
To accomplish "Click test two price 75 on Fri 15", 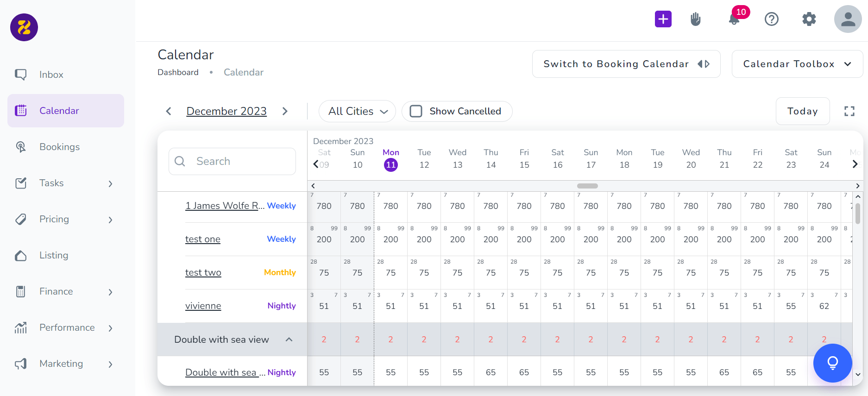I will [524, 273].
